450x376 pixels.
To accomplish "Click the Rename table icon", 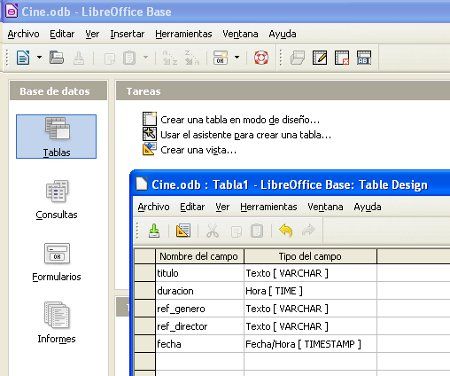I will (x=364, y=58).
